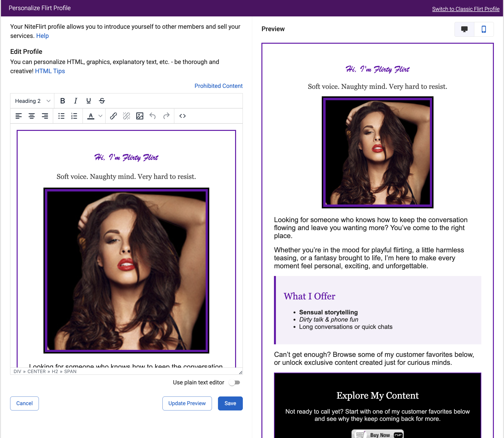Insert a numbered list
The image size is (504, 438).
tap(74, 116)
